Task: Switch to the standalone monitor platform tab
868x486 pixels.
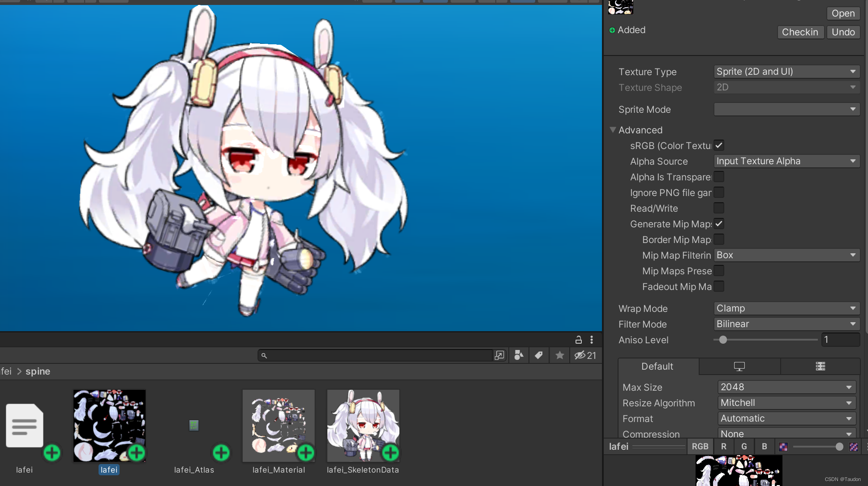Action: [739, 367]
